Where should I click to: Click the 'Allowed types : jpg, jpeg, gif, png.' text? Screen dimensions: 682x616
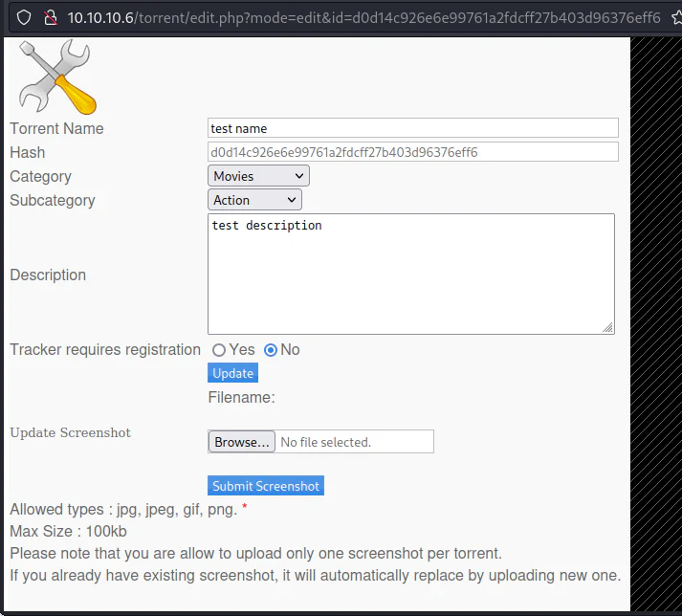123,510
